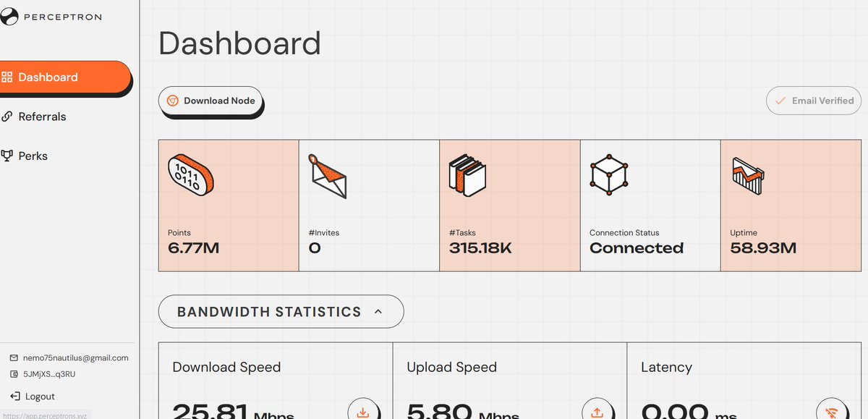Screen dimensions: 868x419
Task: Click the chart Uptime icon
Action: pyautogui.click(x=748, y=174)
